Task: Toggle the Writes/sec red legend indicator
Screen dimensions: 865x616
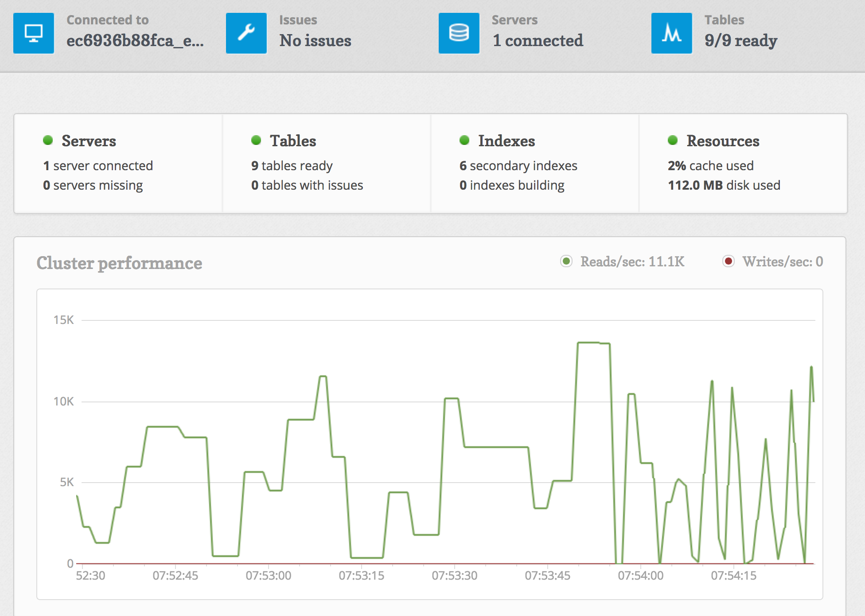Action: coord(729,261)
